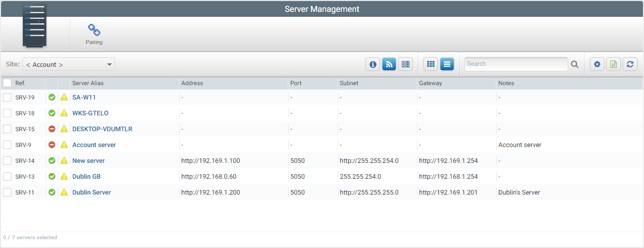Click address http://192.168.0.60
The image size is (644, 248).
(x=209, y=177)
